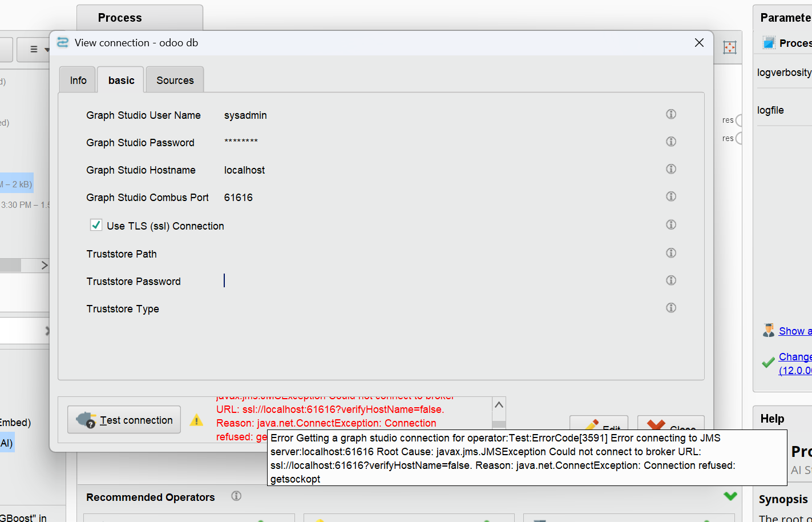Screen dimensions: 812x522
Task: Click the "logfile" parameter label
Action: click(x=770, y=110)
